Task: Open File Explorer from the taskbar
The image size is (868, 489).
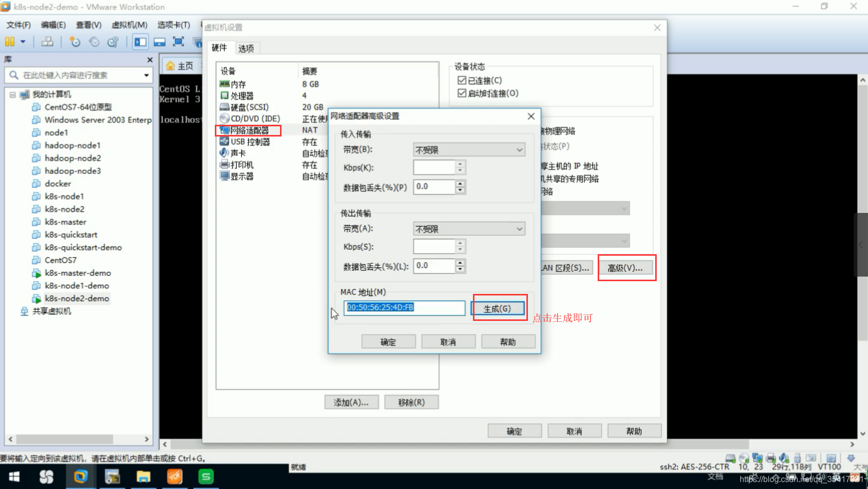Action: [x=144, y=477]
